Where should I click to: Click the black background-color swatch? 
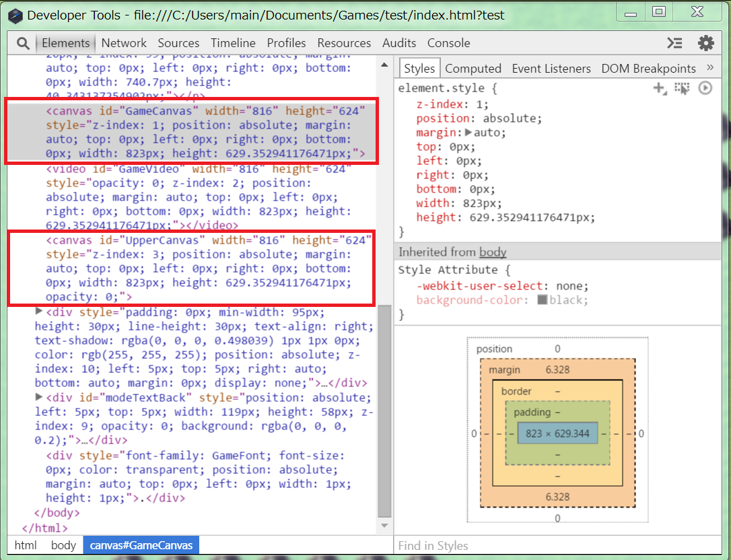click(542, 300)
